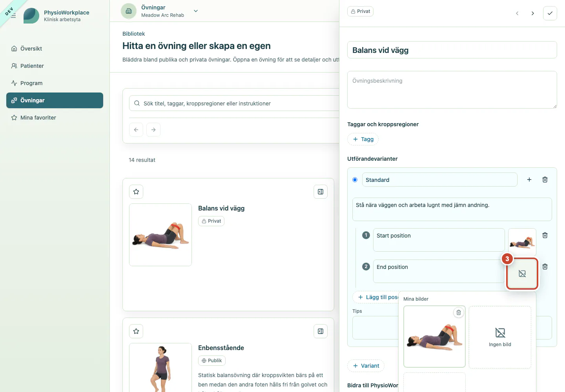Go to Program in sidebar
Image resolution: width=565 pixels, height=392 pixels.
pyautogui.click(x=55, y=83)
